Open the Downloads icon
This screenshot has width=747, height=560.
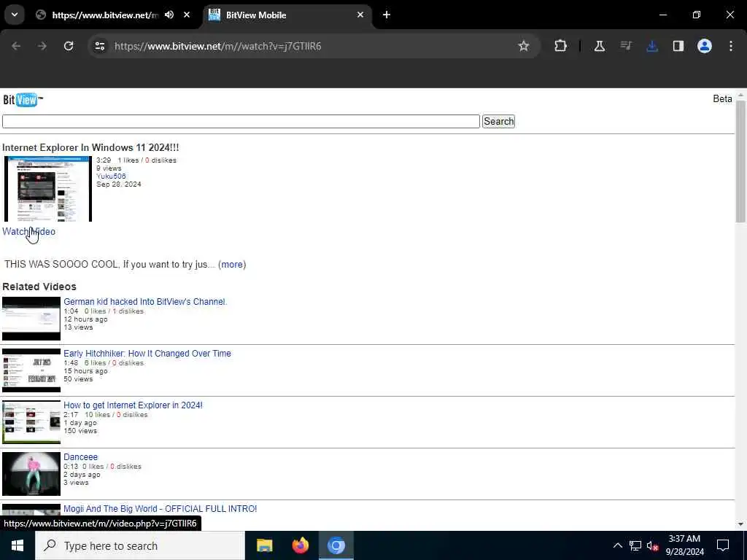point(652,46)
